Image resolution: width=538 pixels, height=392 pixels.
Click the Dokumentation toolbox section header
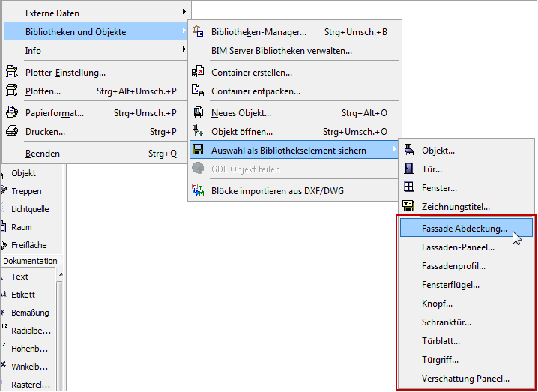(x=30, y=261)
